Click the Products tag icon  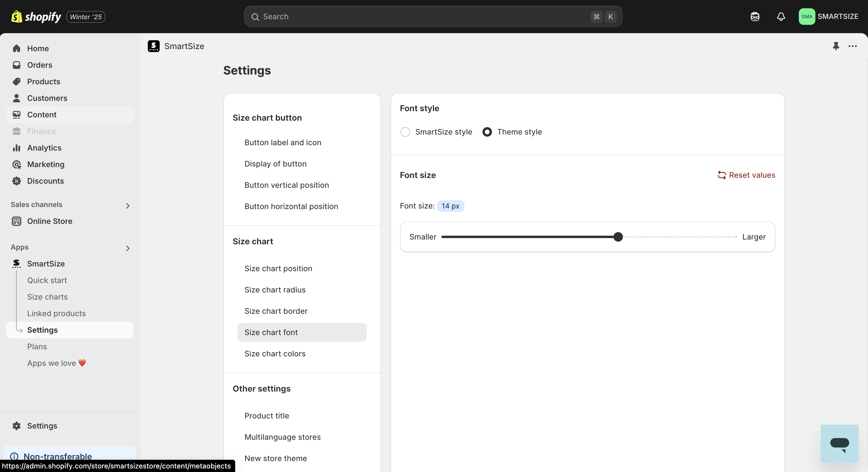17,81
